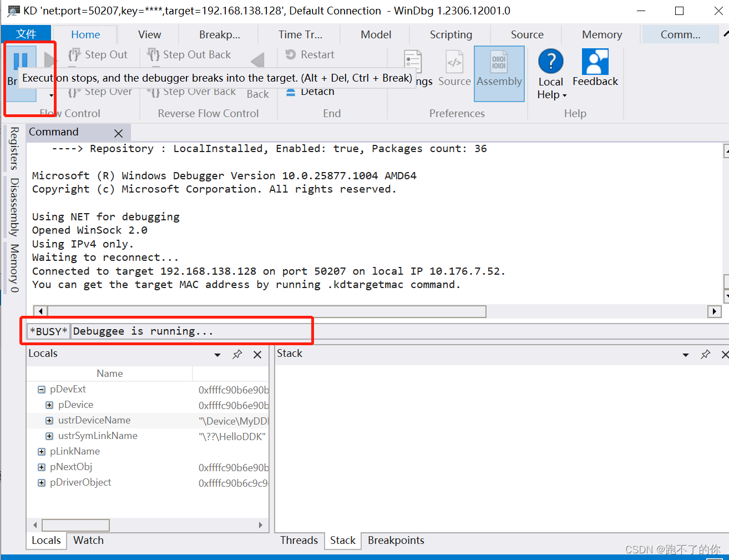Close the Locals panel

(x=257, y=355)
